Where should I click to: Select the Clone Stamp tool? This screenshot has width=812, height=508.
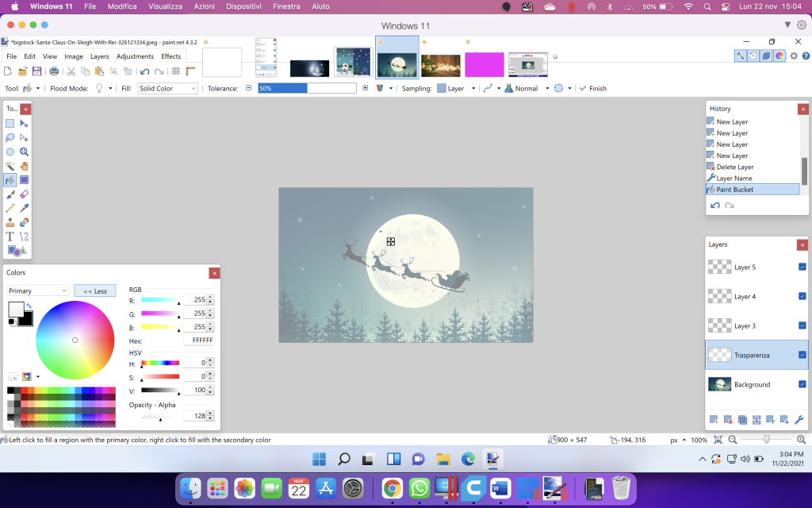pos(10,222)
